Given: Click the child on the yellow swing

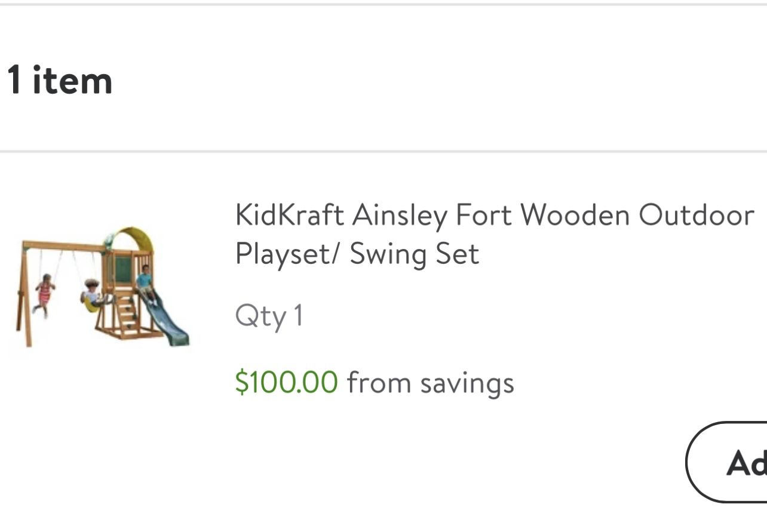Looking at the screenshot, I should pos(91,294).
